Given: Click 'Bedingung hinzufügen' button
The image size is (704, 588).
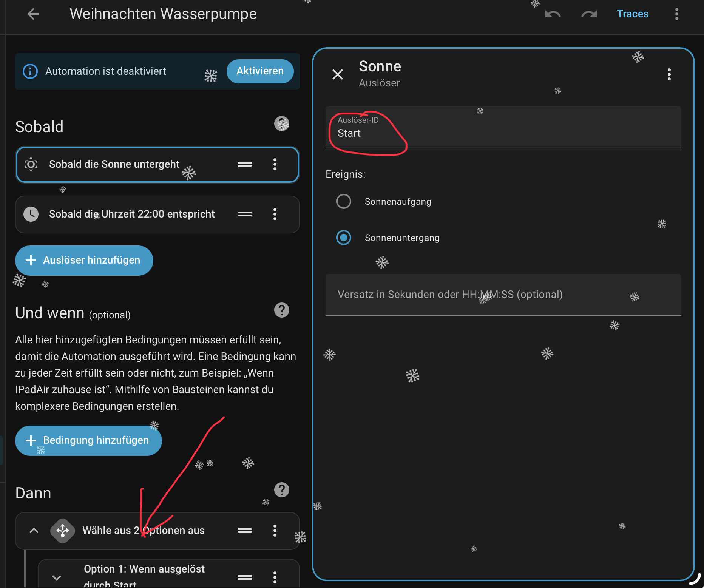Looking at the screenshot, I should pyautogui.click(x=88, y=440).
